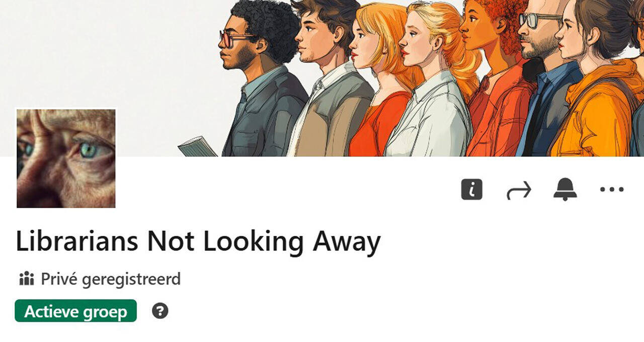This screenshot has width=644, height=342.
Task: Click the green Actieve groep badge
Action: pos(75,311)
